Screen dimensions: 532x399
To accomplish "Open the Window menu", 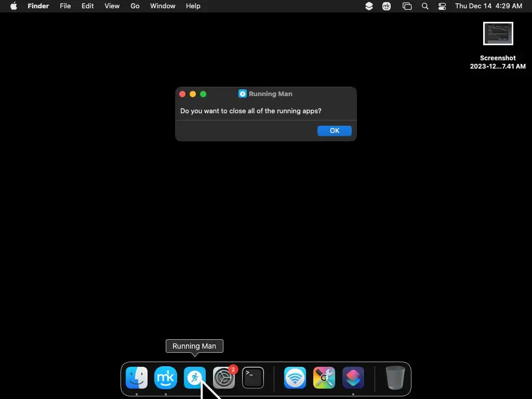I will tap(163, 6).
